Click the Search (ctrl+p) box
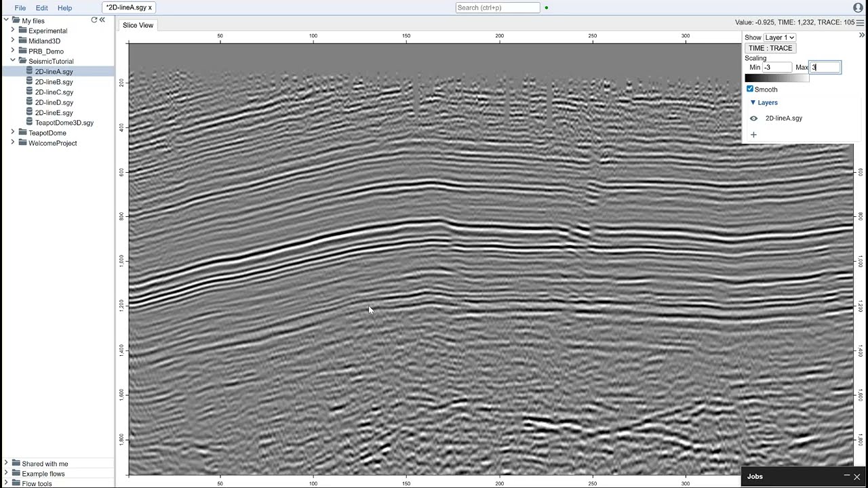Screen dimensions: 868x488 click(498, 7)
